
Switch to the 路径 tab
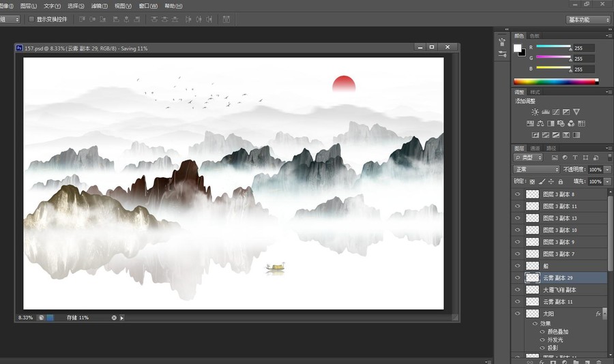[551, 148]
